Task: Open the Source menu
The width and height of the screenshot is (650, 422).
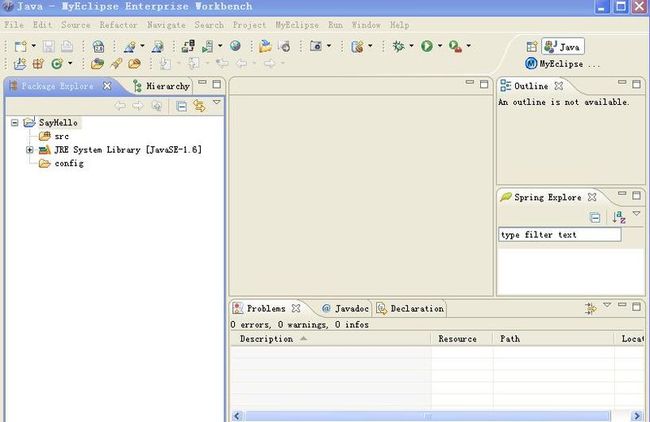Action: [76, 25]
